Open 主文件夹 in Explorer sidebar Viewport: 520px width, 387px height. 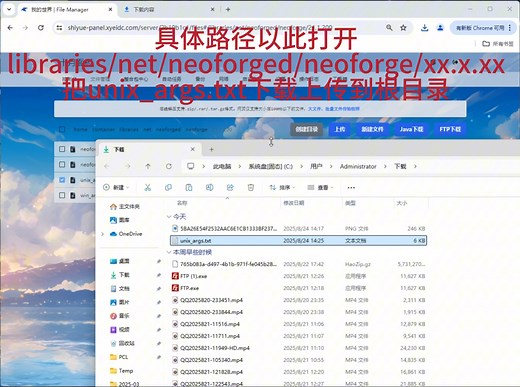(125, 206)
